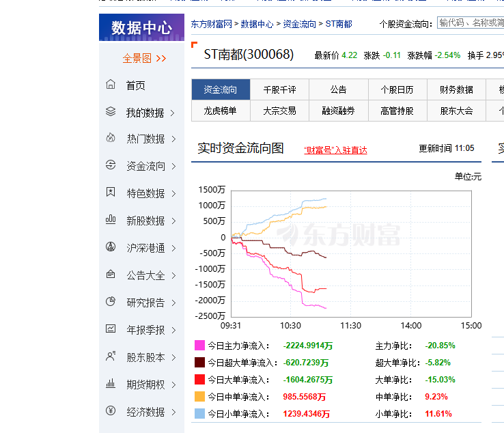Expand the 经济数据 submenu arrow
This screenshot has width=504, height=433.
pos(173,412)
